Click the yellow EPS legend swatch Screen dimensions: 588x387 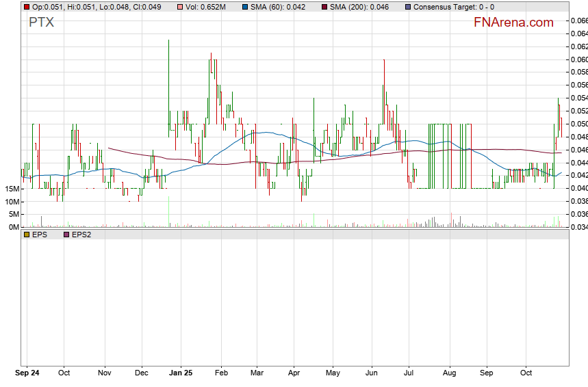tap(27, 235)
